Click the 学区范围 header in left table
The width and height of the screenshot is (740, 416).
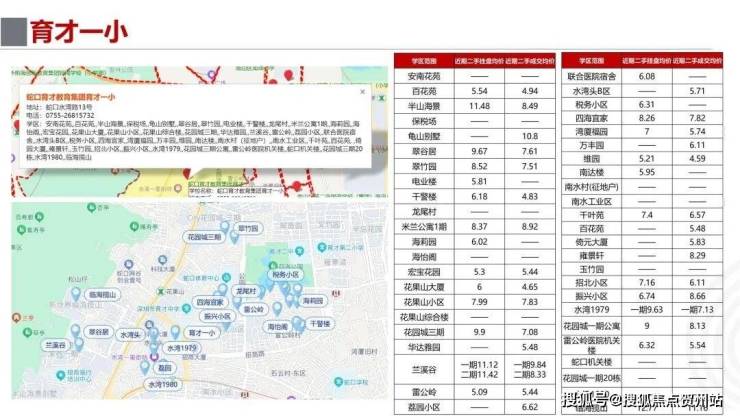(x=424, y=61)
